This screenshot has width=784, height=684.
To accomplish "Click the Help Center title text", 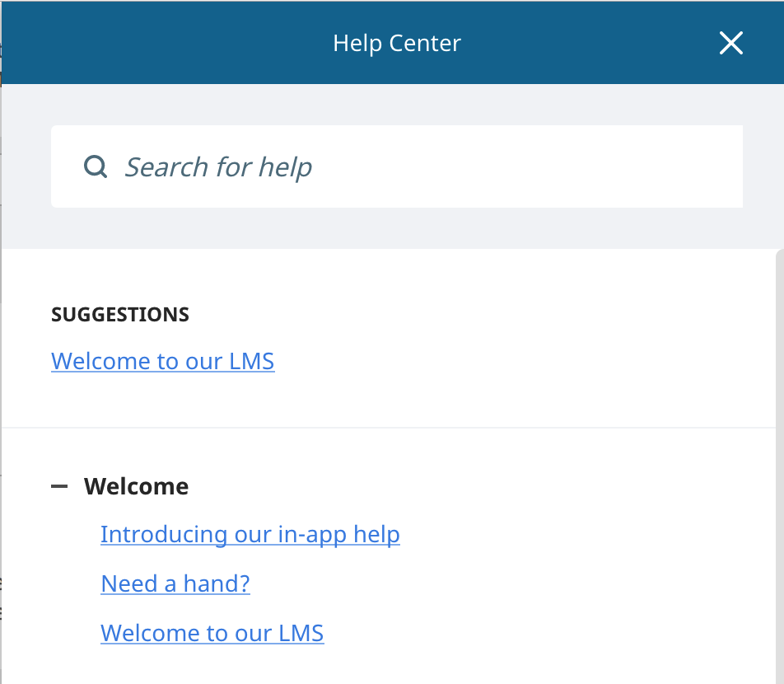I will [x=397, y=43].
